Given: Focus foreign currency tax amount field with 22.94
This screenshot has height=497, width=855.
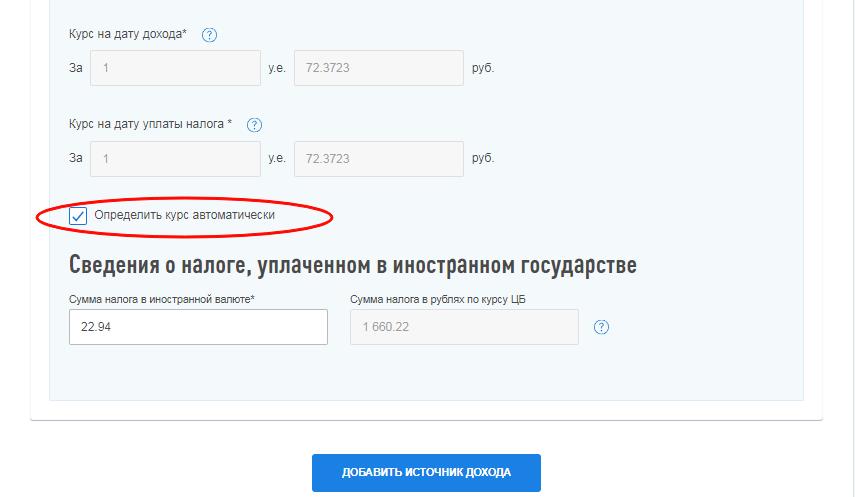Looking at the screenshot, I should 198,327.
